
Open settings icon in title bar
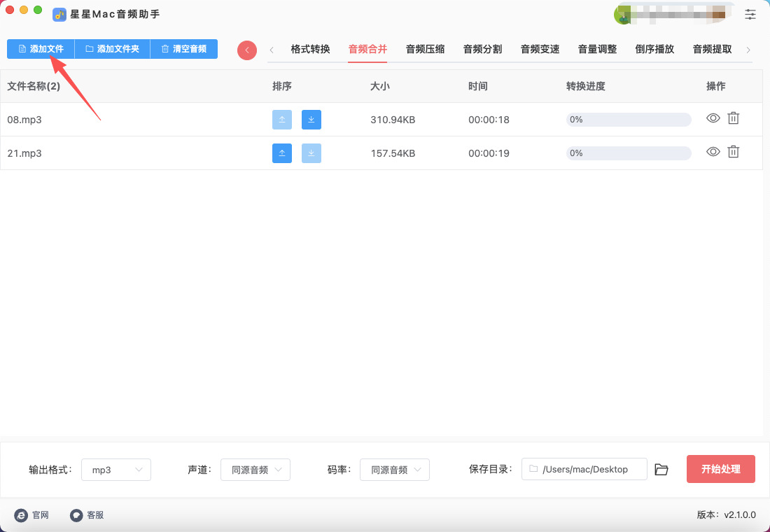point(750,14)
